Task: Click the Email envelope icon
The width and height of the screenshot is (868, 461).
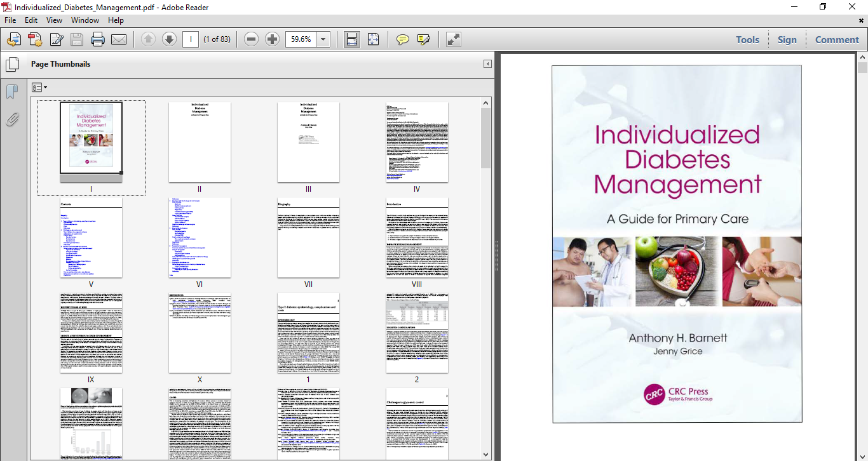Action: click(119, 39)
